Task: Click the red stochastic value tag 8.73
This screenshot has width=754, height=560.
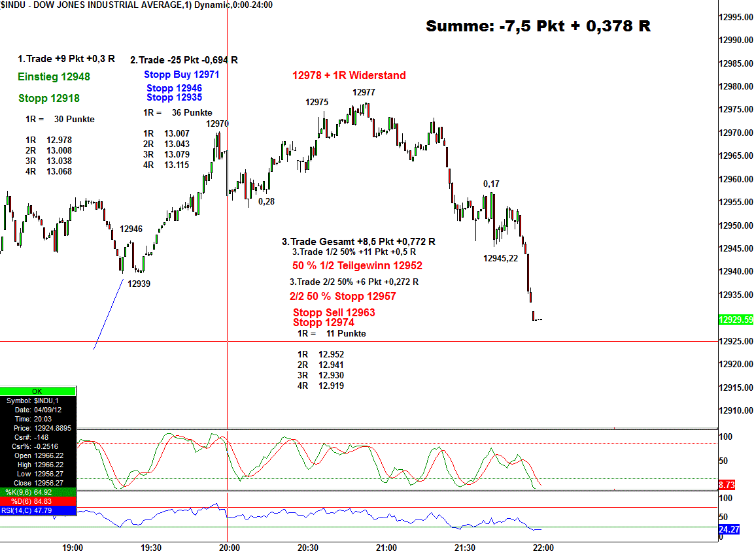Action: 727,486
